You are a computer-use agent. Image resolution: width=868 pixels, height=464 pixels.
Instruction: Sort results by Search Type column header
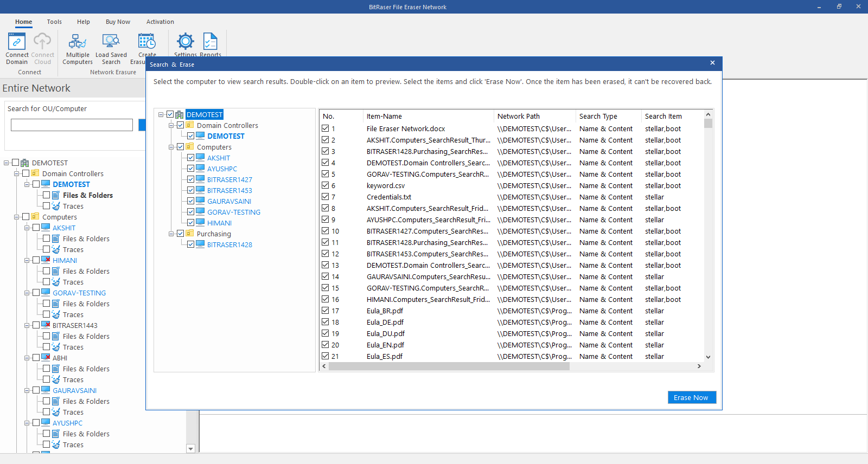(x=608, y=116)
